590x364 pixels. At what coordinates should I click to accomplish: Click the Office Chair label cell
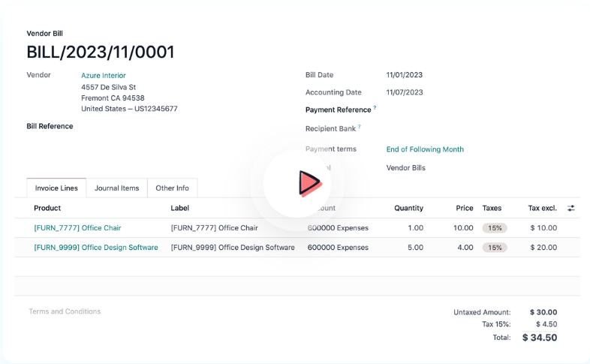215,228
